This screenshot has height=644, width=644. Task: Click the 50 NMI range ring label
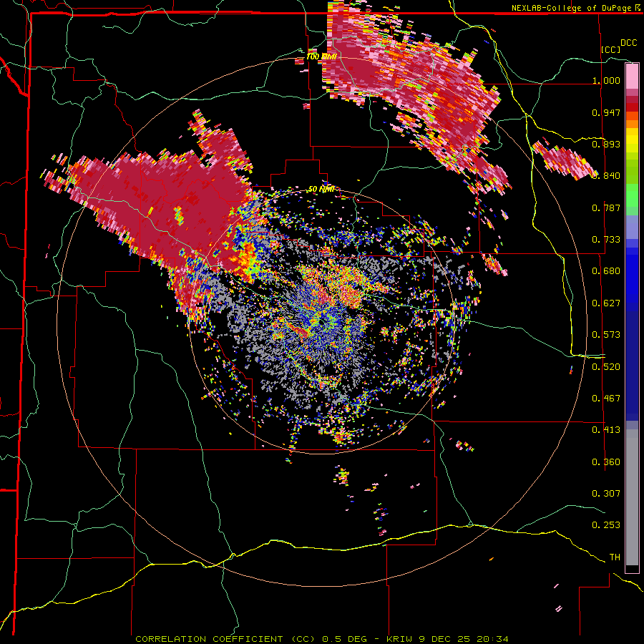tap(321, 190)
